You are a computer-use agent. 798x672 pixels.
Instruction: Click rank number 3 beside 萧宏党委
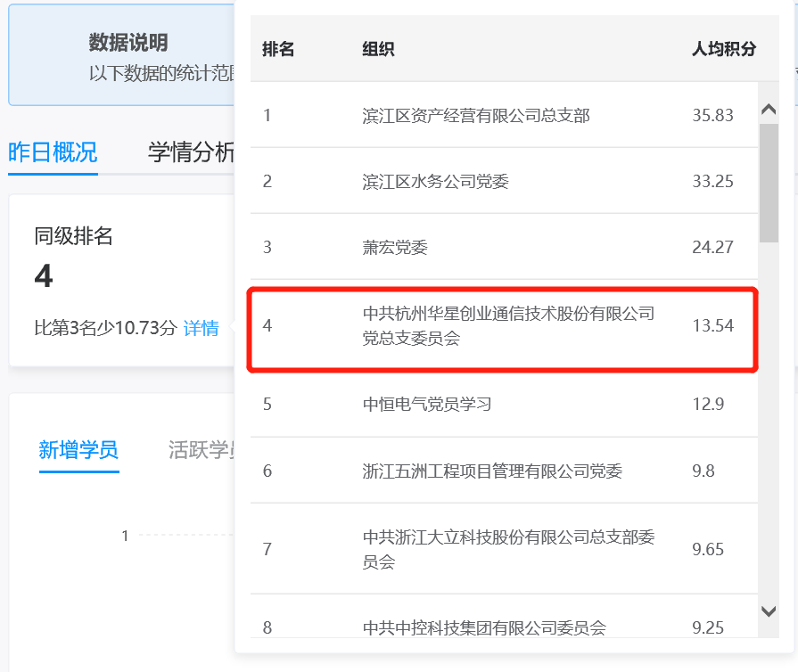(267, 247)
